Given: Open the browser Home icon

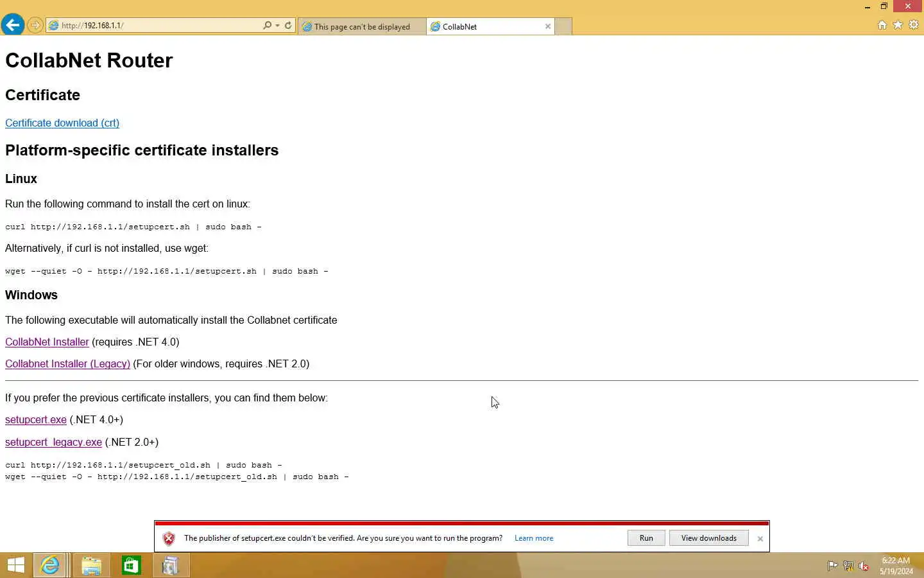Looking at the screenshot, I should click(882, 25).
